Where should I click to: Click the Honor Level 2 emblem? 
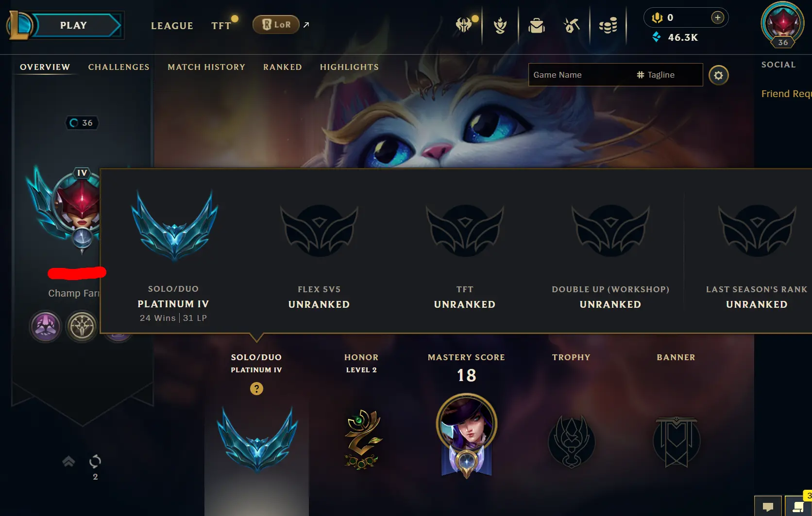click(362, 440)
